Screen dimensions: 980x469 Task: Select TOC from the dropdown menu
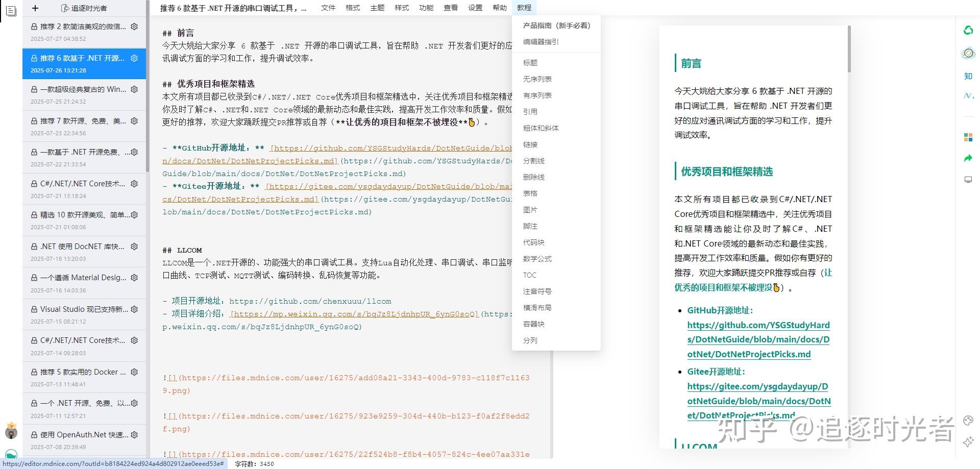[x=530, y=275]
